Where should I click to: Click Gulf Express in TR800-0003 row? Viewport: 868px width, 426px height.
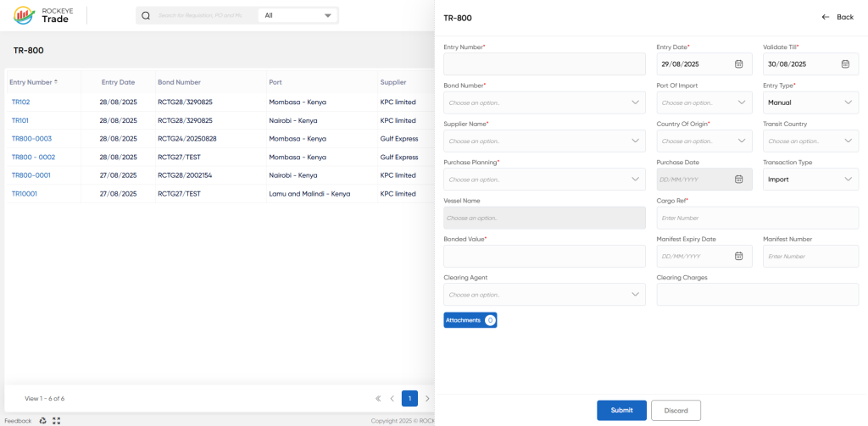tap(399, 139)
